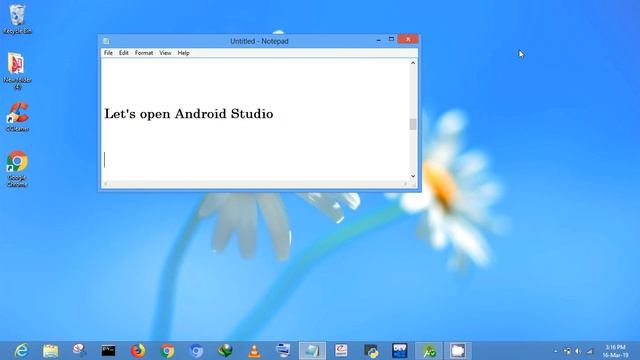
Task: Open the Python icon in the taskbar
Action: 371,351
